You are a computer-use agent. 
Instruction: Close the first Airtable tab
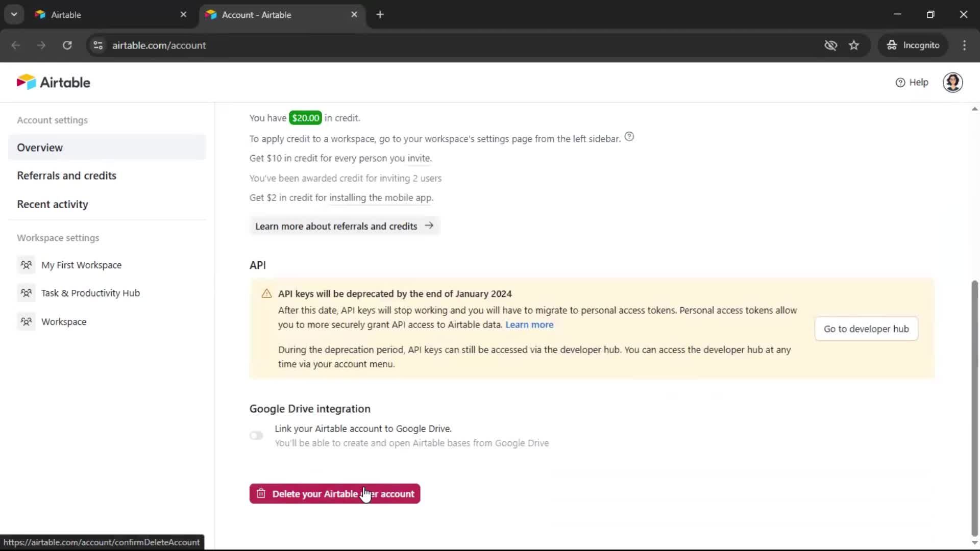(183, 15)
